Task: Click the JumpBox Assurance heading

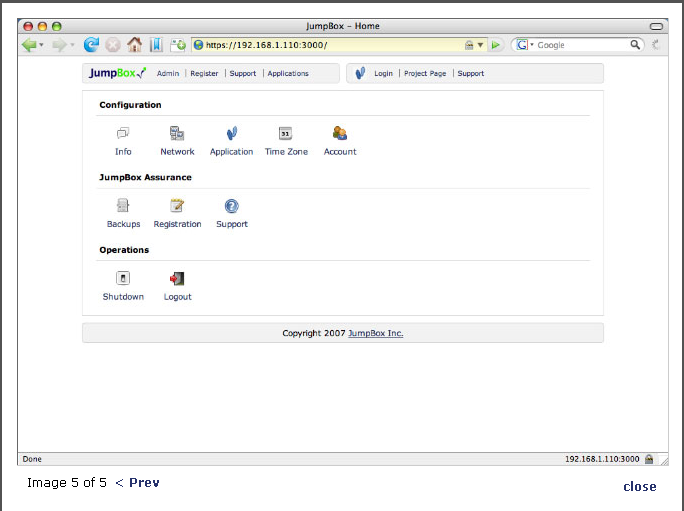Action: pyautogui.click(x=145, y=177)
